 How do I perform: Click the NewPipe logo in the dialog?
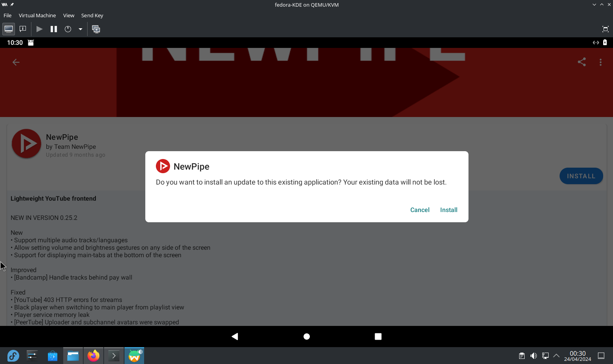[x=163, y=166]
